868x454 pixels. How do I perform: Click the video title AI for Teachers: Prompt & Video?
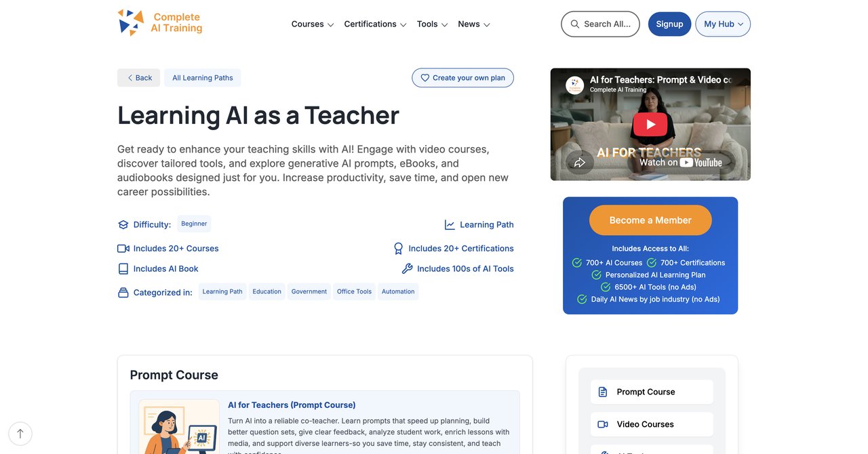coord(660,80)
